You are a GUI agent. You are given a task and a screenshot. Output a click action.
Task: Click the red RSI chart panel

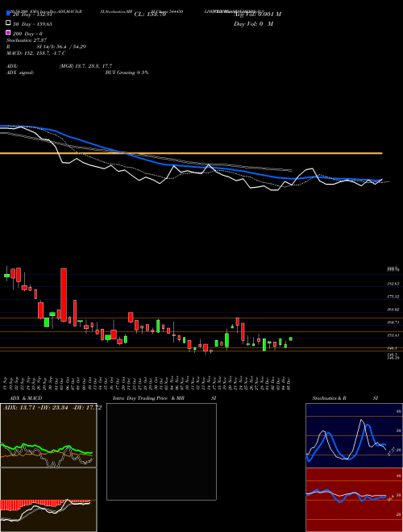pyautogui.click(x=354, y=500)
